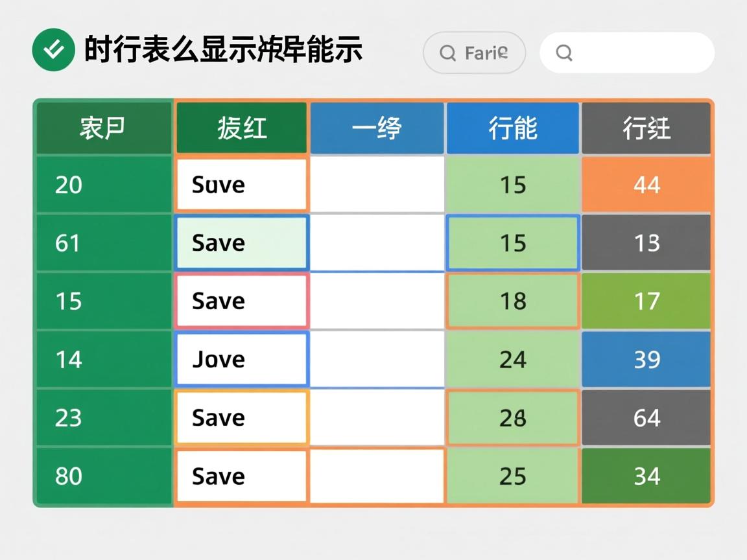Expand the cell showing 18 in the 行能 column
Screen dimensions: 747x560
[512, 301]
